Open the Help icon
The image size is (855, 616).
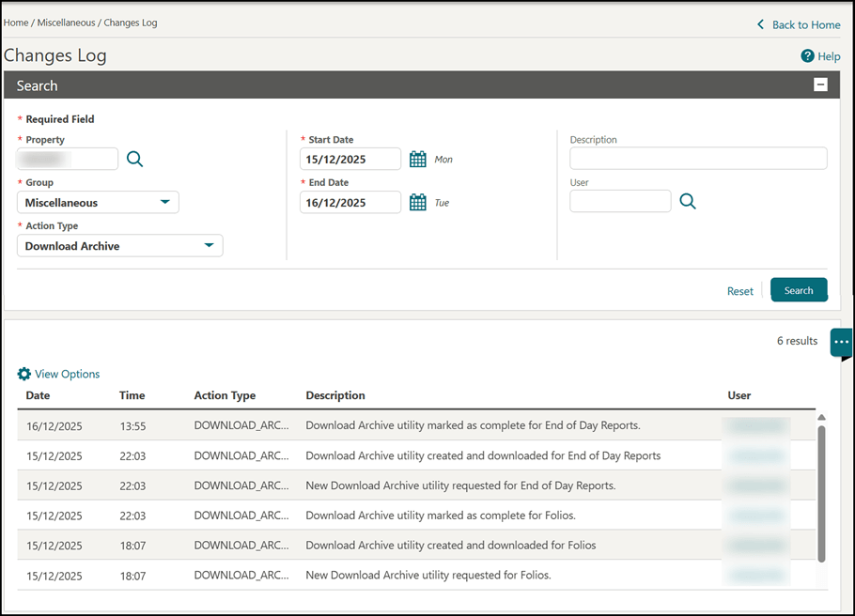point(807,56)
